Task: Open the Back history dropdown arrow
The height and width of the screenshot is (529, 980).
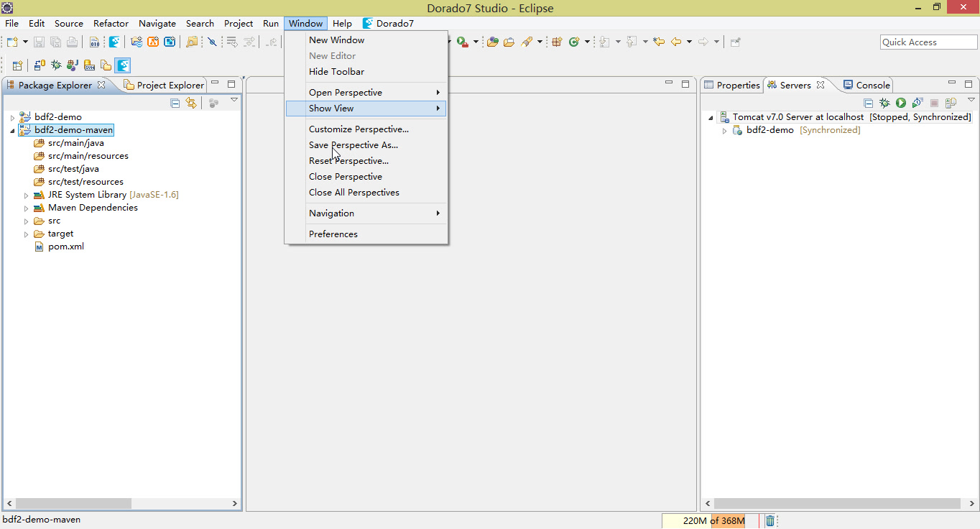Action: coord(689,42)
